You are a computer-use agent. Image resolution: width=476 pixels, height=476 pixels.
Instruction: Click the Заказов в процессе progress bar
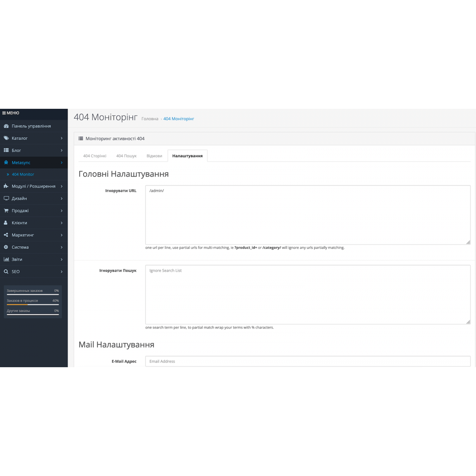pos(33,305)
